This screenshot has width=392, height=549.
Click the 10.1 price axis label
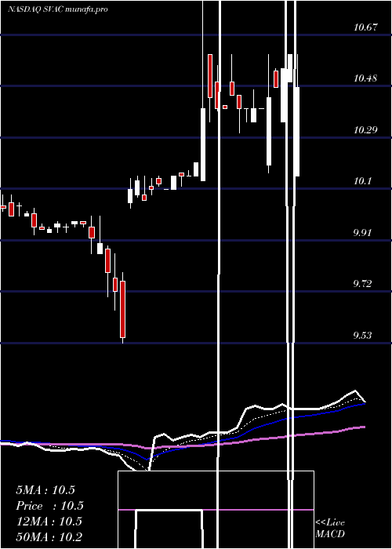tap(362, 181)
